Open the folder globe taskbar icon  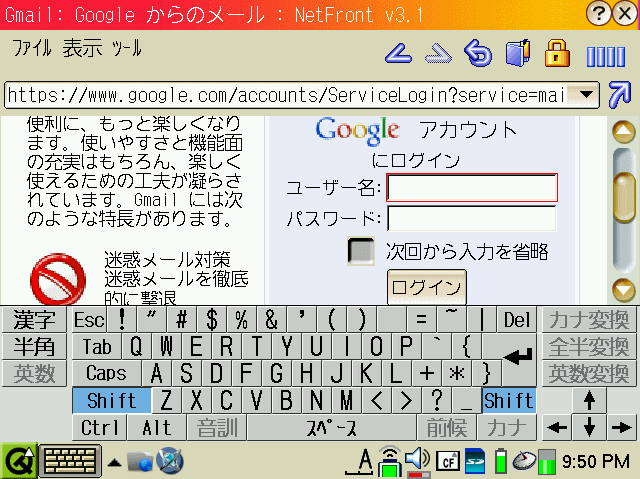coord(139,461)
